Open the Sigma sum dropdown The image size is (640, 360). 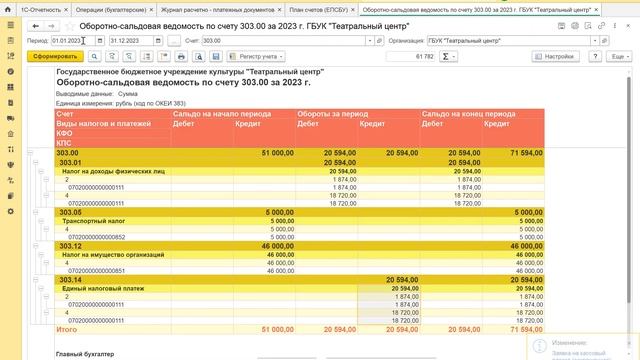(x=448, y=57)
